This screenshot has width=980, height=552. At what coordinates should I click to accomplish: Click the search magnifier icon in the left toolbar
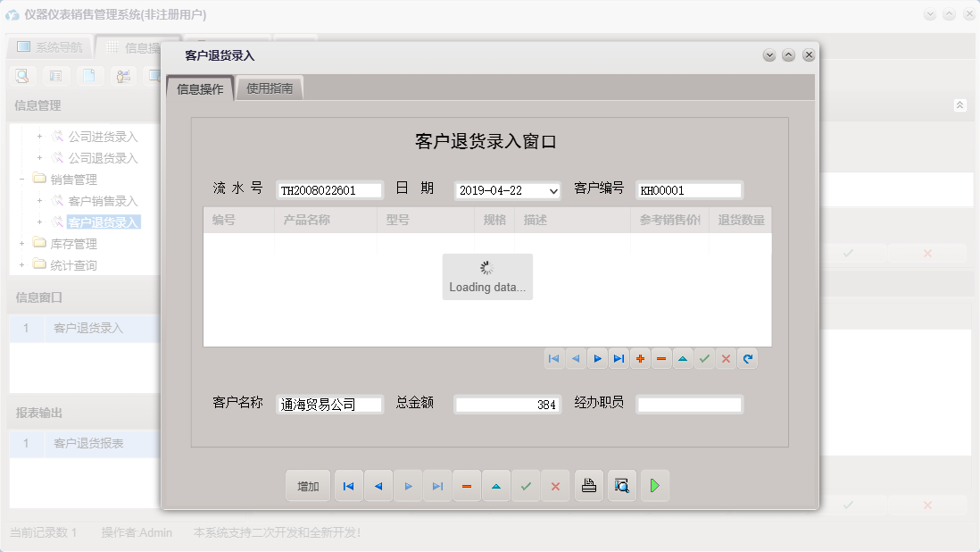(x=21, y=76)
